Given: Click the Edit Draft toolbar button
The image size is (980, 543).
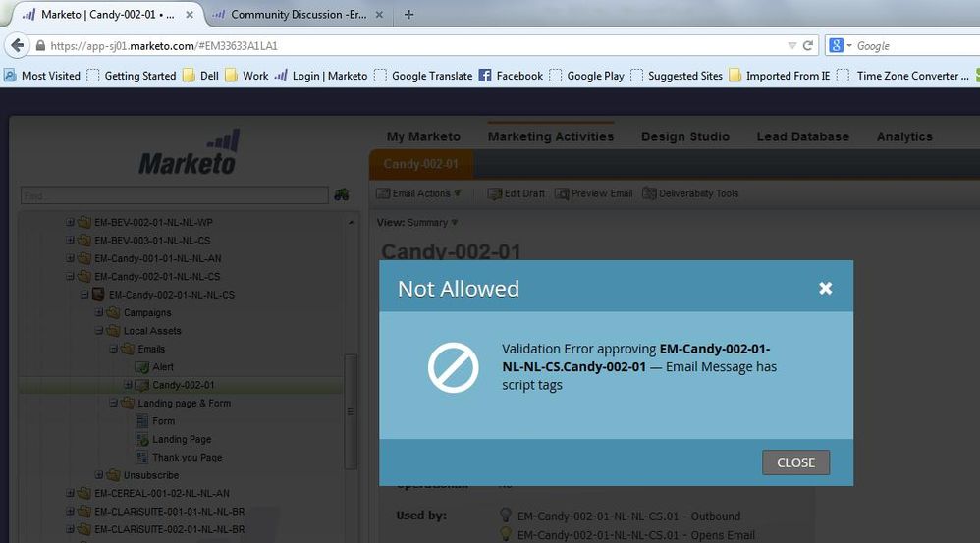Looking at the screenshot, I should pos(516,193).
